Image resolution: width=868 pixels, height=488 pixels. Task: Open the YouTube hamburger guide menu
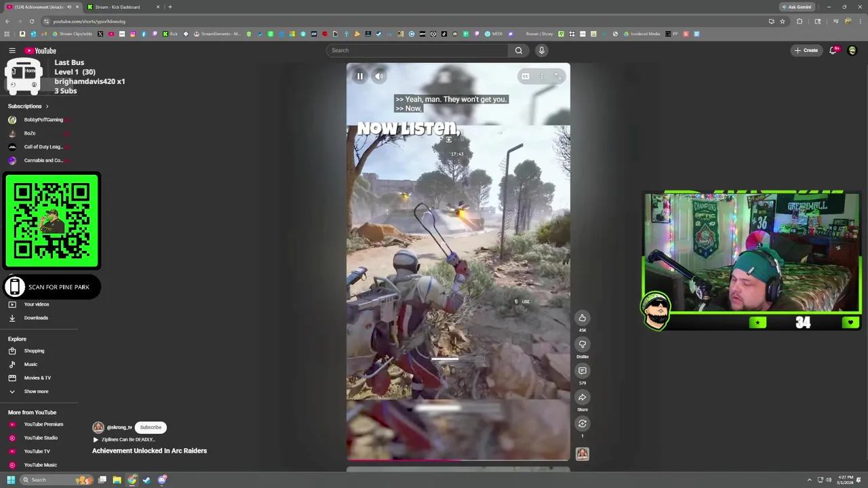(x=12, y=51)
